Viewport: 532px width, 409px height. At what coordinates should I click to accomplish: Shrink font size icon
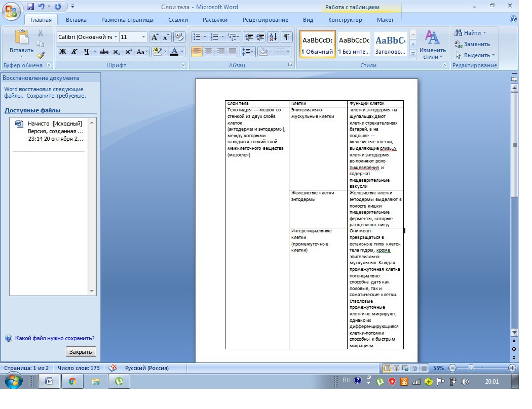166,37
